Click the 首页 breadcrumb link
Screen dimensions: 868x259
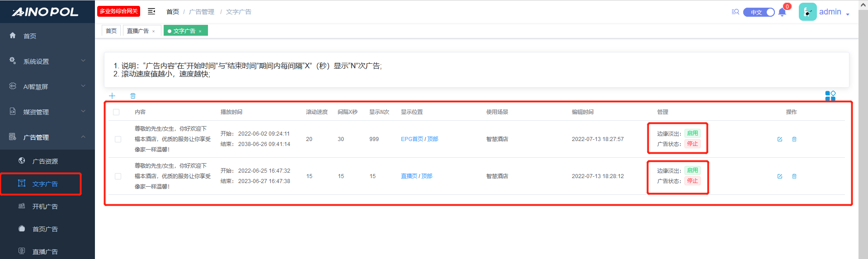[x=173, y=12]
